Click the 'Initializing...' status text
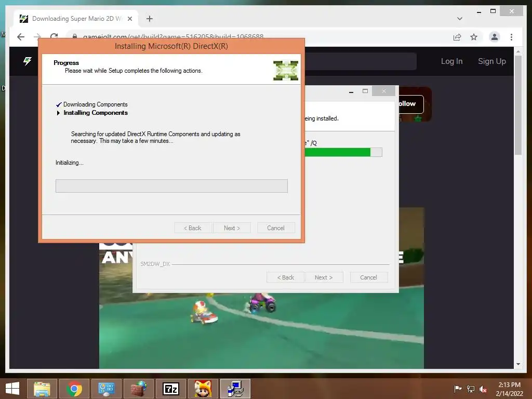 coord(70,163)
